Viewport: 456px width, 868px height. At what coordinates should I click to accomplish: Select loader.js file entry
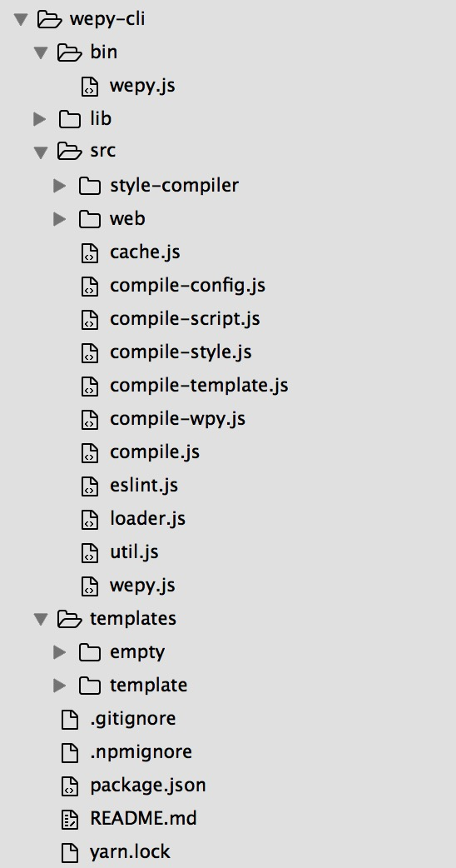coord(147,519)
